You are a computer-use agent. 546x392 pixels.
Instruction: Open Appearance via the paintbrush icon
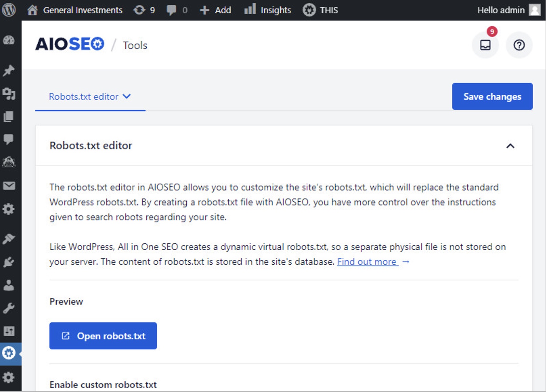(x=9, y=239)
